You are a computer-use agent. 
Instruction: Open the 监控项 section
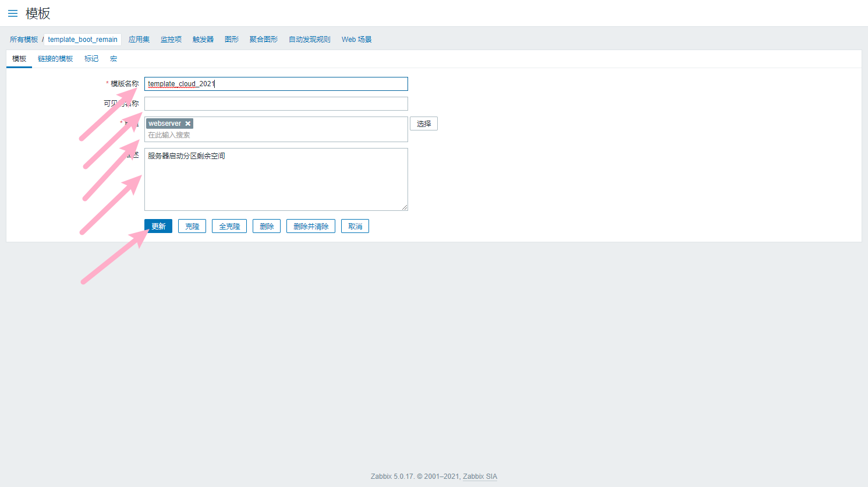[x=171, y=40]
